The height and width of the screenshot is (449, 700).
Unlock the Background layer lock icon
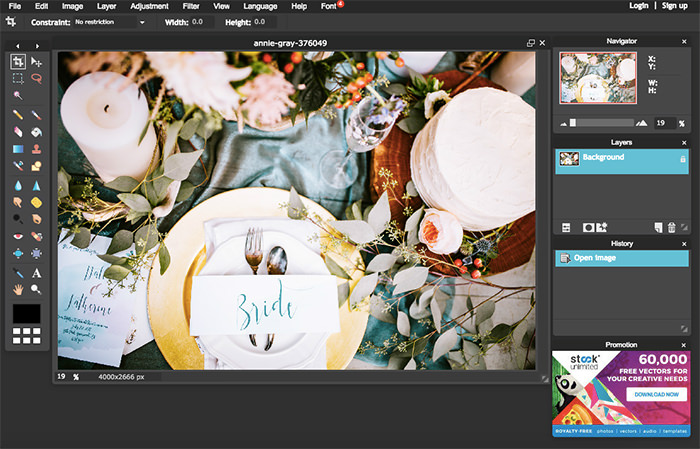(x=683, y=158)
